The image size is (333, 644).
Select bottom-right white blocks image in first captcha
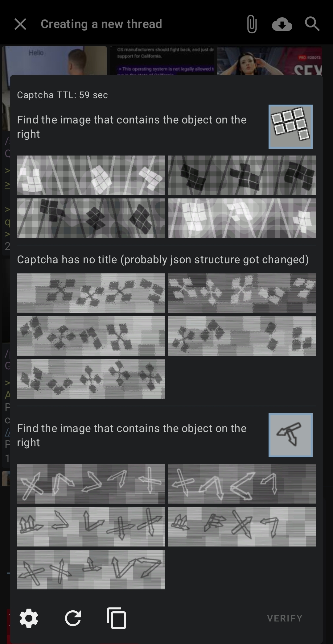pos(242,218)
